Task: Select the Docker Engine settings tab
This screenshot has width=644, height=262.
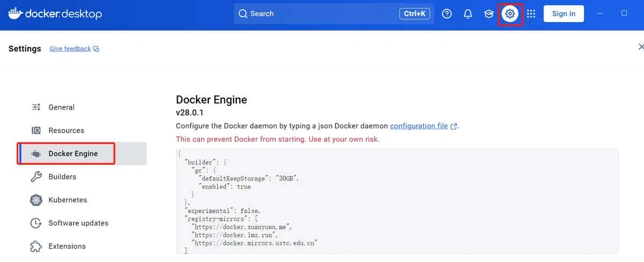Action: [x=82, y=154]
